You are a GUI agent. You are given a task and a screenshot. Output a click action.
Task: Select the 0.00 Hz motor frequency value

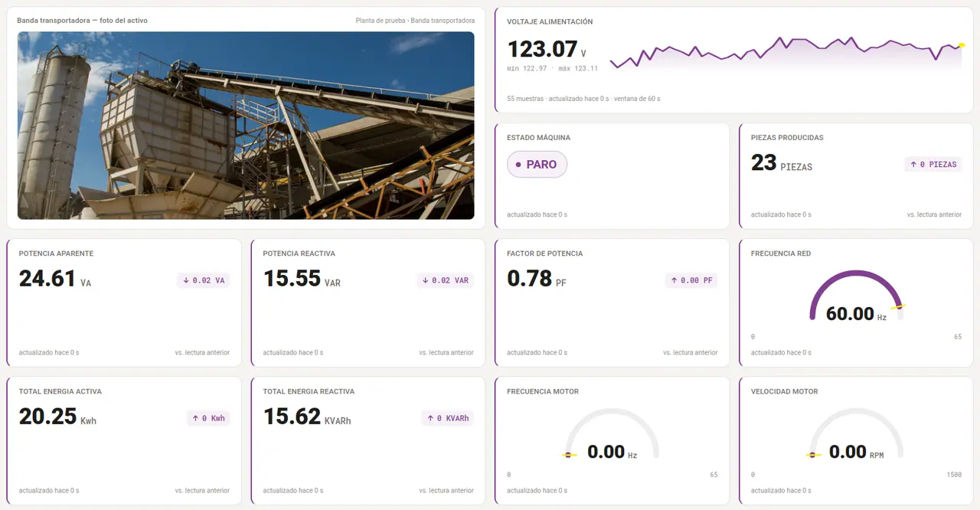coord(612,453)
